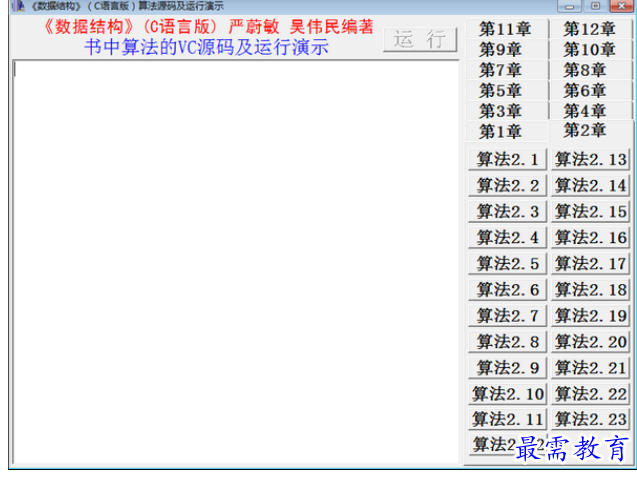Viewport: 637px width, 480px height.
Task: Open the 算法2.10 algorithm
Action: click(x=507, y=394)
